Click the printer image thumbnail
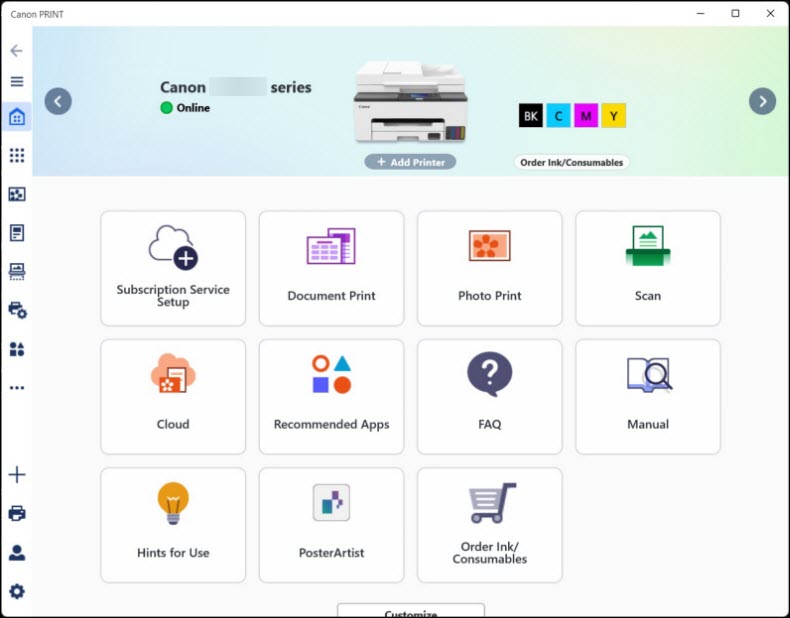The height and width of the screenshot is (618, 790). pos(410,102)
